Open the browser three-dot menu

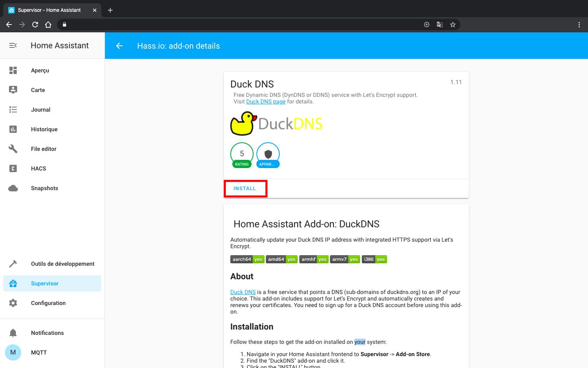point(579,25)
